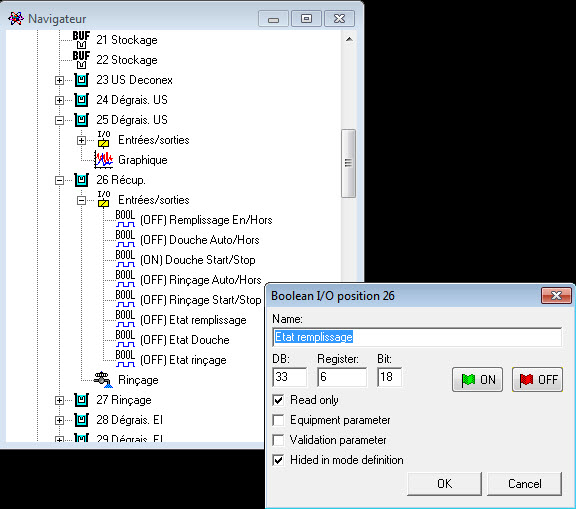Viewport: 576px width, 509px height.
Task: Select the (OFF) Douche Auto/Hors label
Action: 200,240
